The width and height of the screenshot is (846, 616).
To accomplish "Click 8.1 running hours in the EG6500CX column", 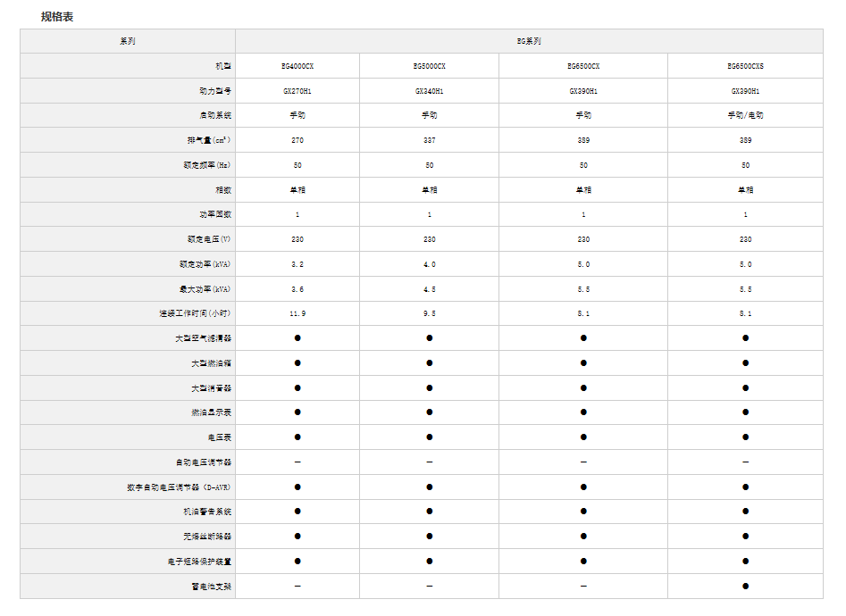I will coord(583,313).
